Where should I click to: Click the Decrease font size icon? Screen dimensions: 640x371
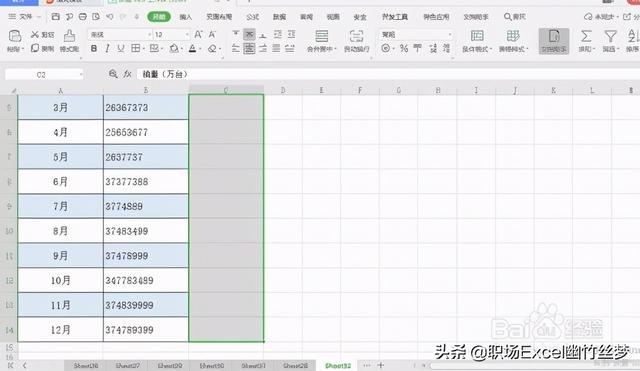point(212,35)
